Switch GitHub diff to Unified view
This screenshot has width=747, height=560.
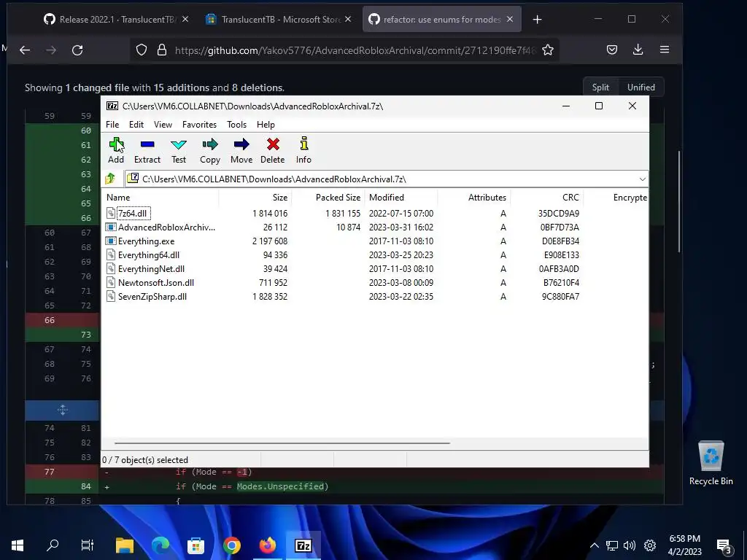point(640,87)
